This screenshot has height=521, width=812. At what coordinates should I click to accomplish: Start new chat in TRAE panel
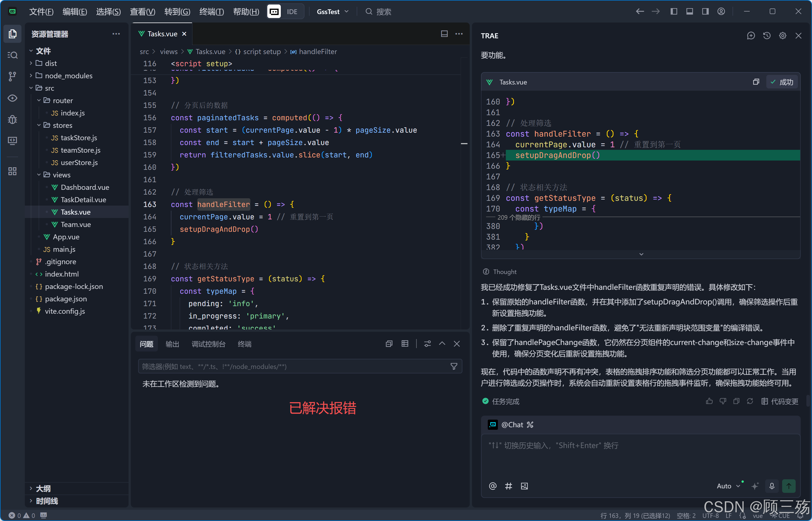(751, 35)
